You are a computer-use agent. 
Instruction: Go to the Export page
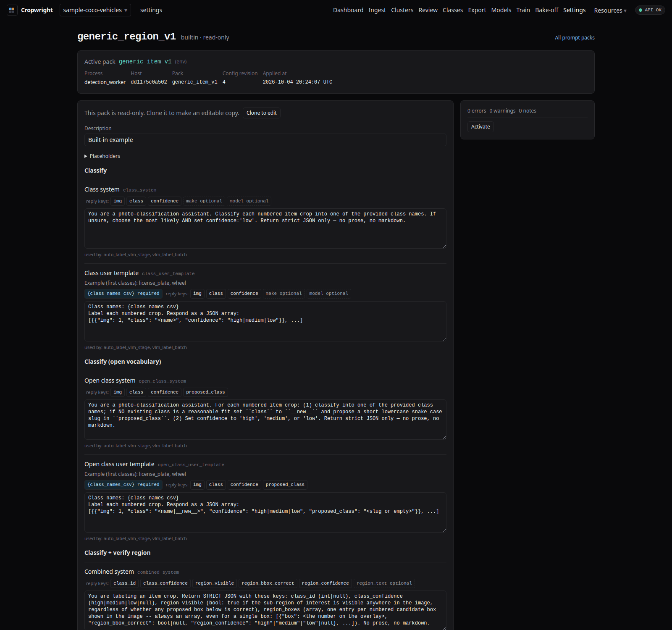(x=477, y=10)
